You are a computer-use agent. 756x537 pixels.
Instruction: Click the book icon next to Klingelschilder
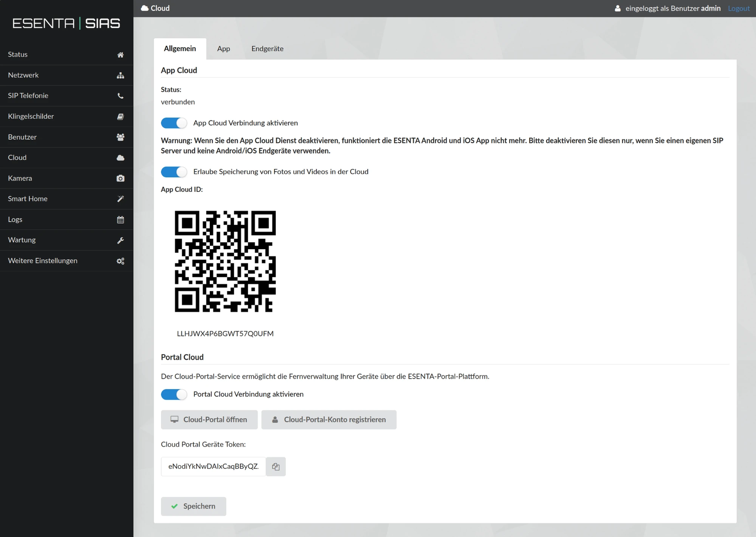[120, 117]
